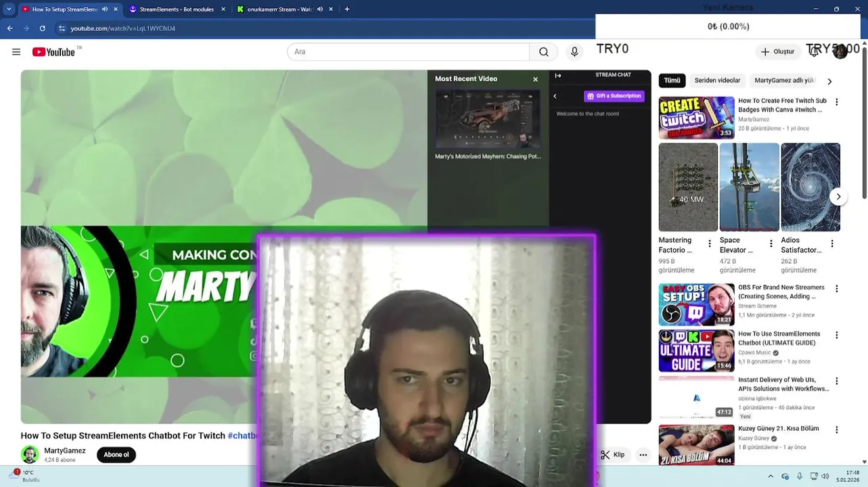This screenshot has width=868, height=487.
Task: Close the StreamElements Bot modules tab
Action: pos(223,9)
